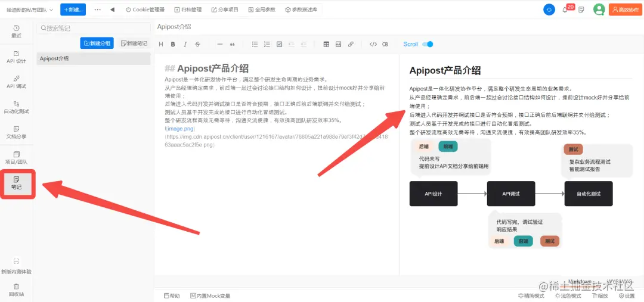
Task: Open API 调试 in the sidebar
Action: click(x=17, y=82)
